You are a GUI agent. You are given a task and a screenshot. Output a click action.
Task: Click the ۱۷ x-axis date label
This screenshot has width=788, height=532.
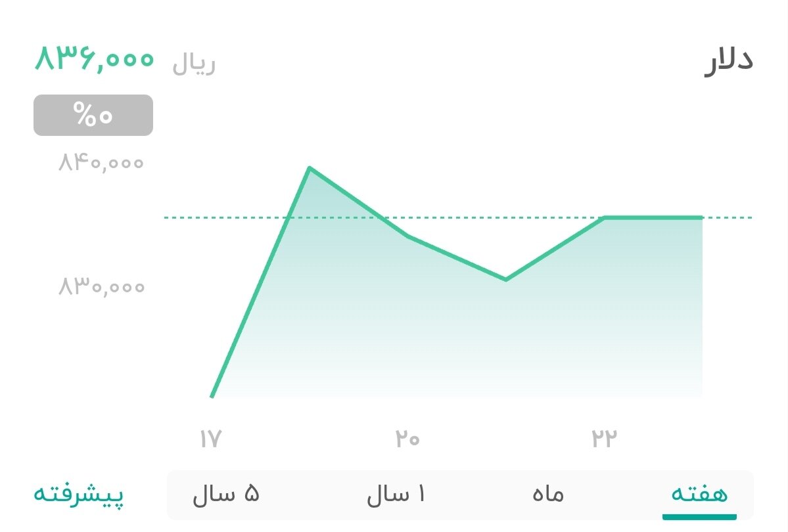click(210, 437)
